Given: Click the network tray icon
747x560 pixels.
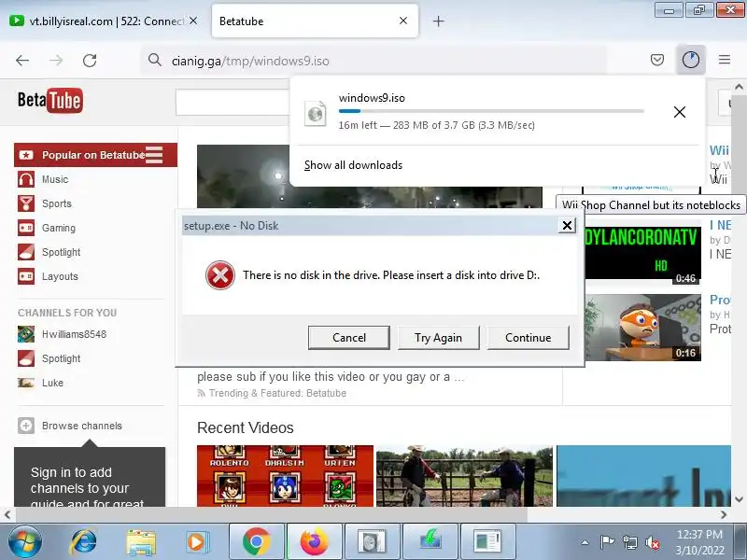Looking at the screenshot, I should click(x=629, y=542).
